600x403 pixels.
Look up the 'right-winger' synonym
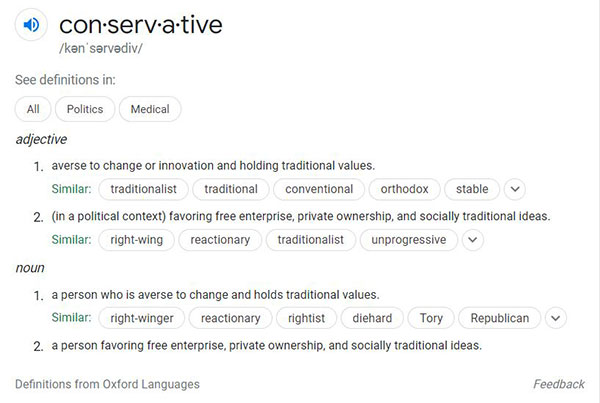click(x=142, y=318)
